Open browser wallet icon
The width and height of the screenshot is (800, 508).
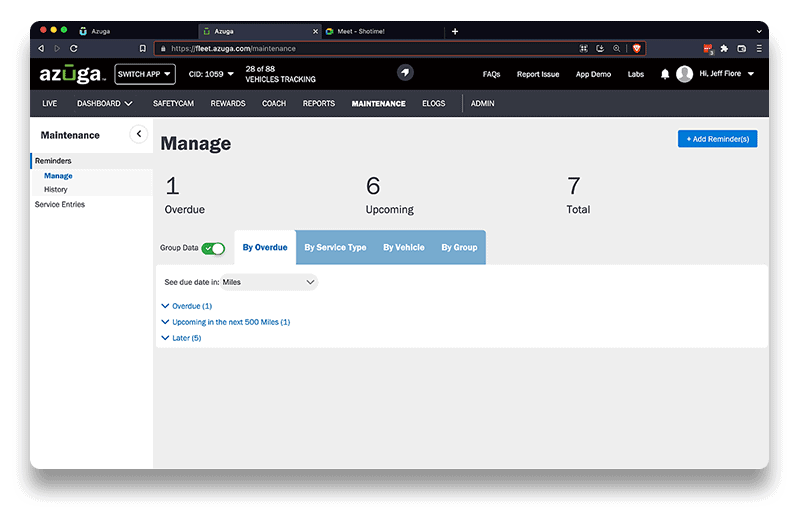741,48
